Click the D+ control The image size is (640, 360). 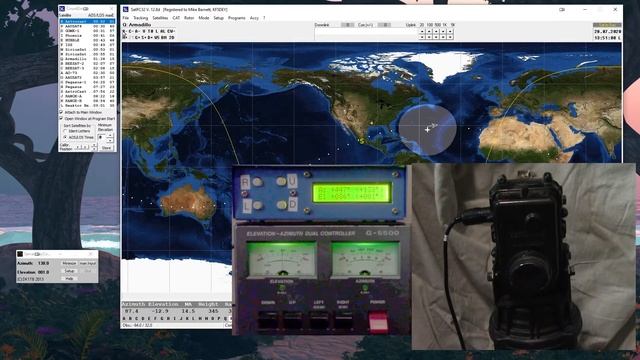pyautogui.click(x=149, y=37)
